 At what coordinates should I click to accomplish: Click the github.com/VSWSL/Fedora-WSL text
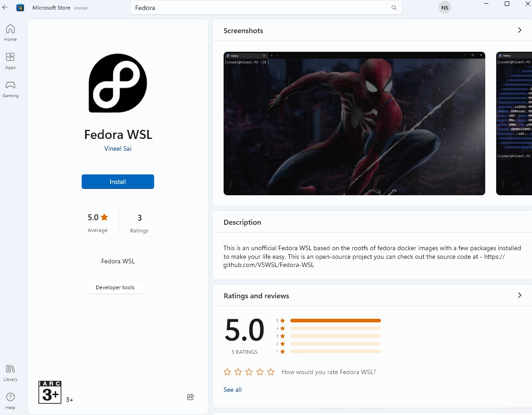tap(268, 265)
